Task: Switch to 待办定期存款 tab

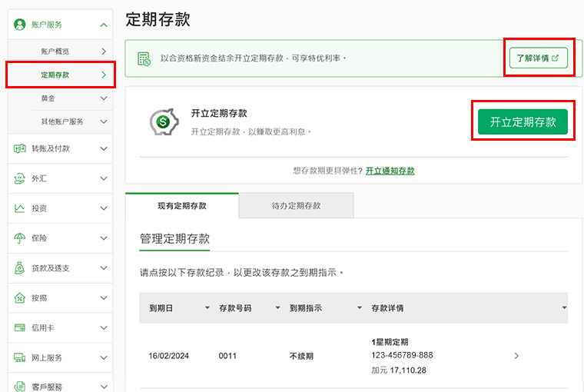Action: tap(296, 206)
